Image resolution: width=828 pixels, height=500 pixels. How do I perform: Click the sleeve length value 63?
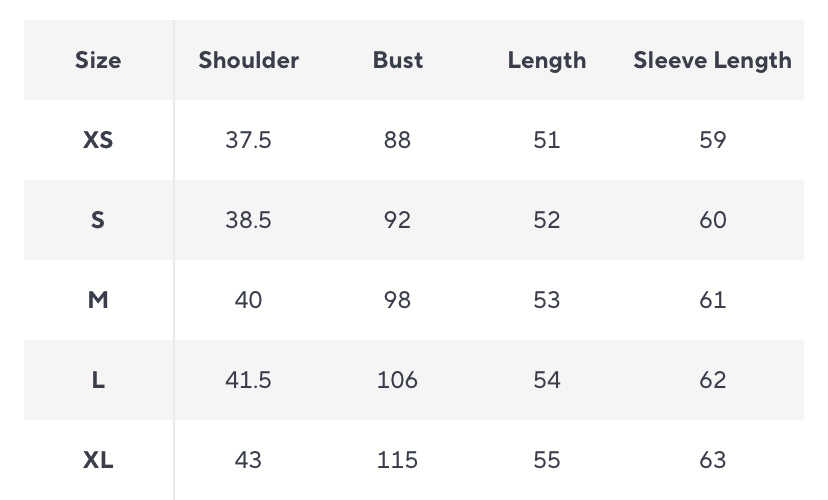[713, 460]
